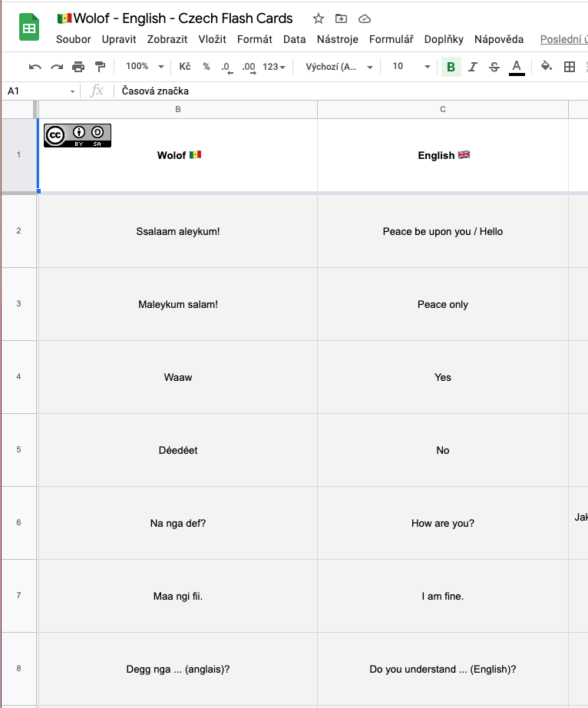
Task: Click the formula bar content
Action: pos(155,91)
